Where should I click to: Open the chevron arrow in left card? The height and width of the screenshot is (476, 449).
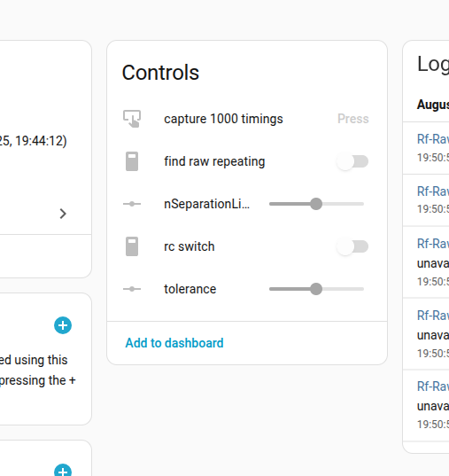pyautogui.click(x=63, y=214)
